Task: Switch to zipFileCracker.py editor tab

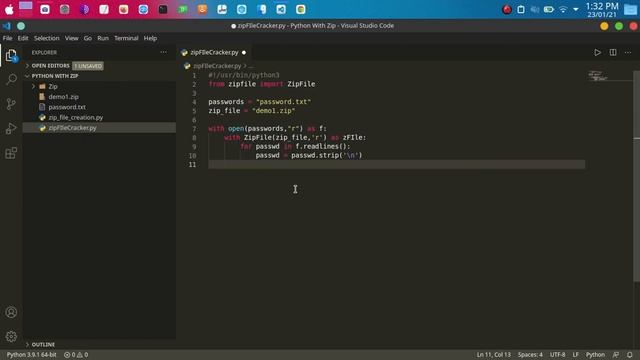Action: tap(214, 52)
